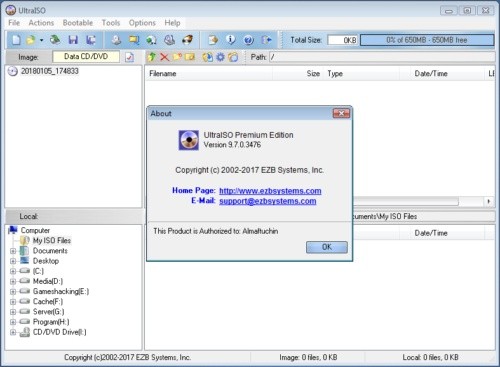The image size is (500, 367).
Task: Open the File menu
Action: tap(14, 23)
